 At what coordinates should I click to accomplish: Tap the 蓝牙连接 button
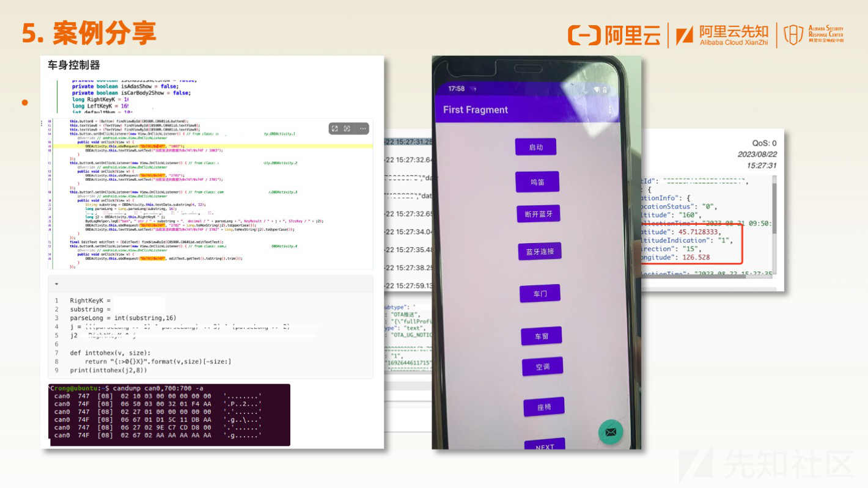point(540,251)
